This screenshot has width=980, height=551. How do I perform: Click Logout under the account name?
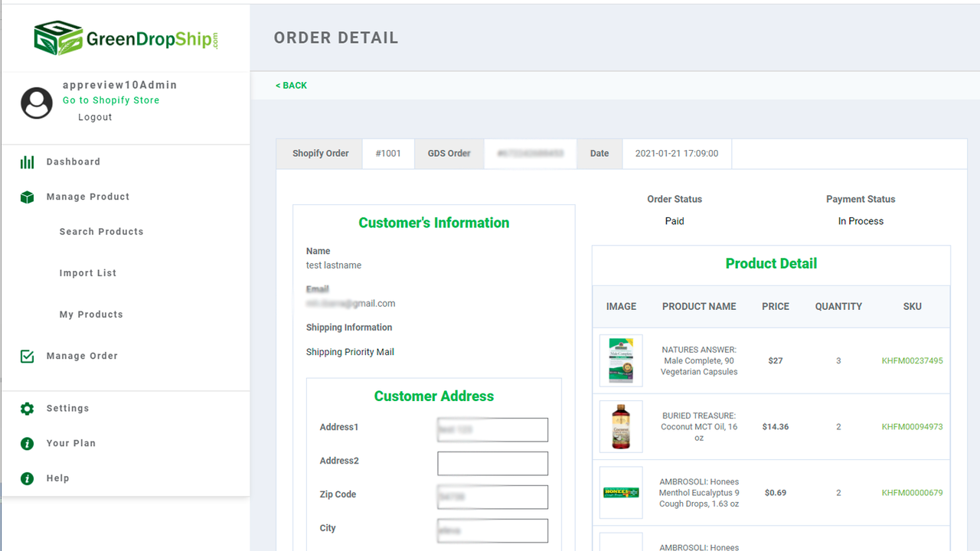(x=95, y=116)
